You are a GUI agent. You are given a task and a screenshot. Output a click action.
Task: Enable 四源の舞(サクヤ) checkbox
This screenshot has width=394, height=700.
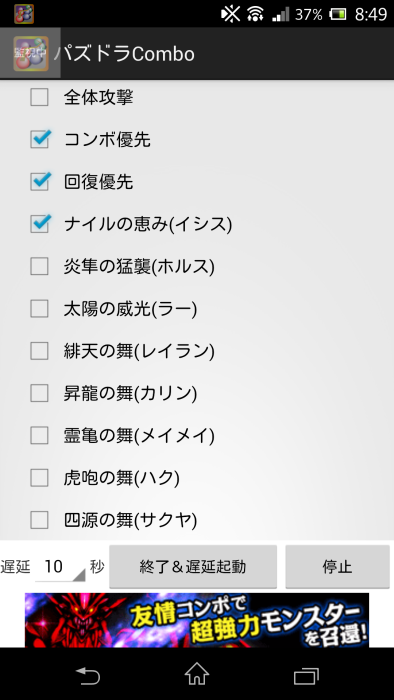coord(39,520)
